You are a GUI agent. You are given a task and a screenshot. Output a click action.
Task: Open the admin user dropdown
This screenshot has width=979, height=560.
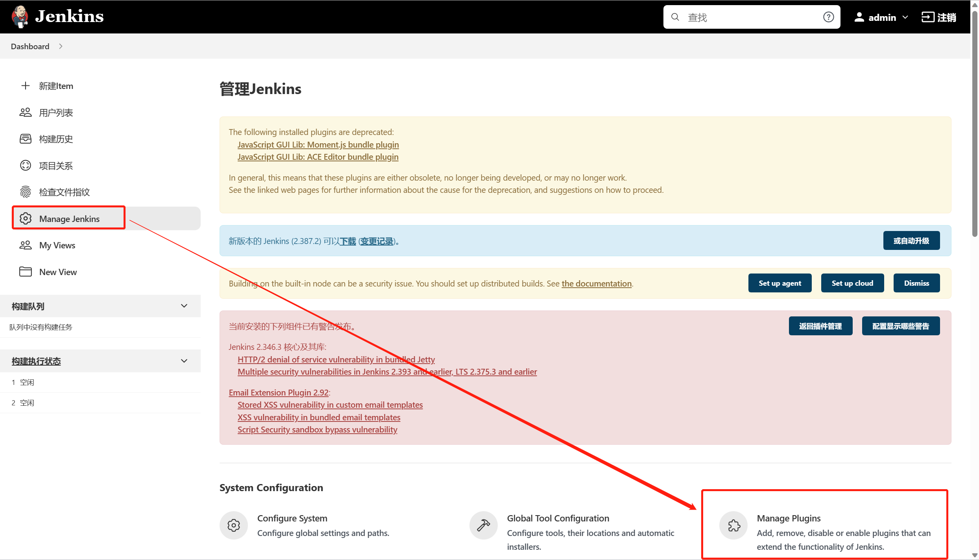905,17
